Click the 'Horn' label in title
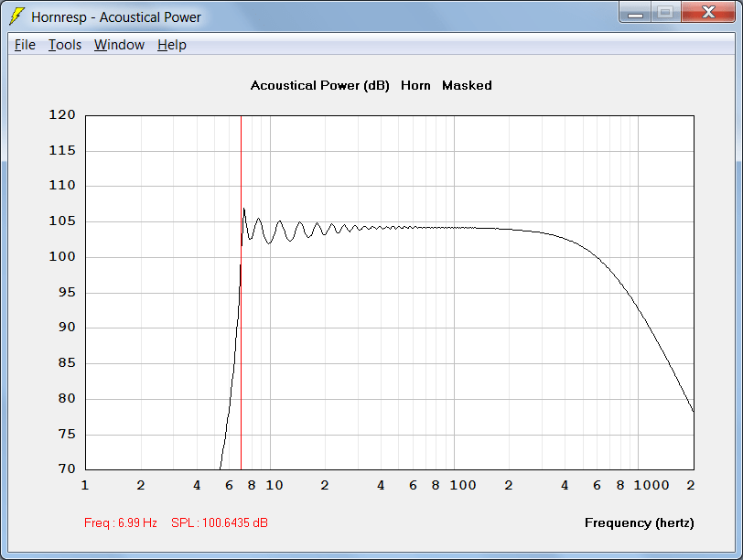The height and width of the screenshot is (560, 743). coord(415,86)
